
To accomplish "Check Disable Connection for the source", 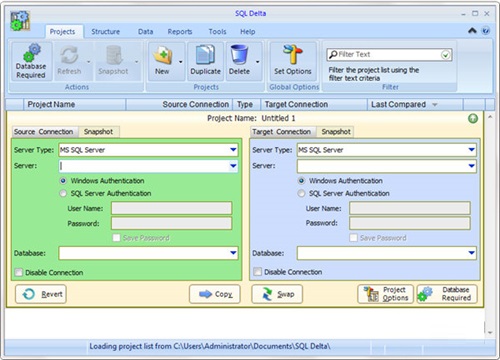I will click(19, 272).
